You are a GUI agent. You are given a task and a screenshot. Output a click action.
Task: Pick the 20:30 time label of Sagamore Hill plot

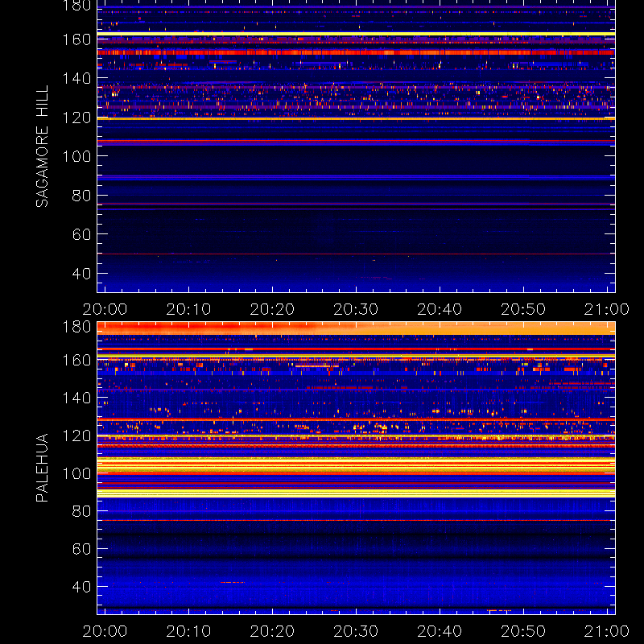coord(356,309)
